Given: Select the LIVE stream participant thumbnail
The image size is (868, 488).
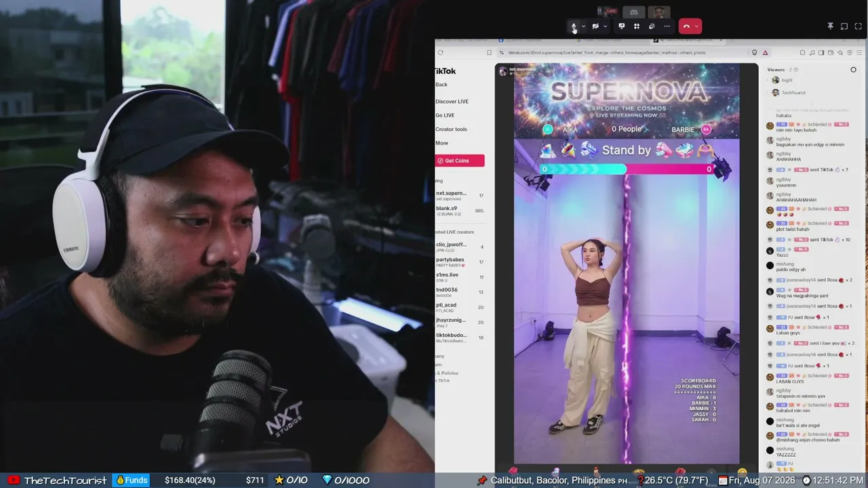Looking at the screenshot, I should (x=607, y=12).
